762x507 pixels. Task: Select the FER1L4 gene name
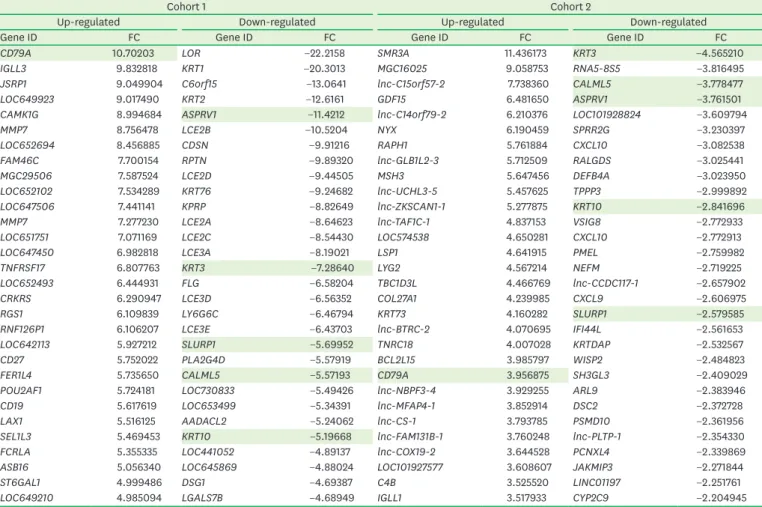coord(16,375)
